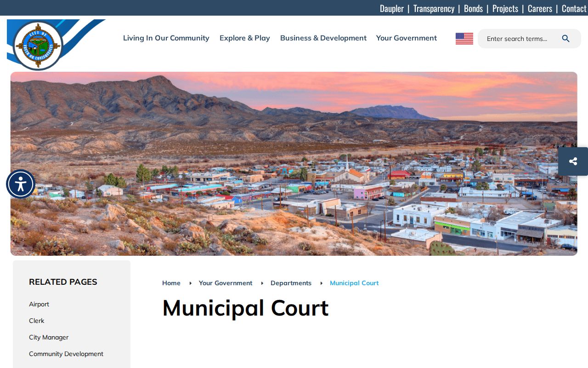
Task: Open the City Manager related page
Action: tap(49, 337)
